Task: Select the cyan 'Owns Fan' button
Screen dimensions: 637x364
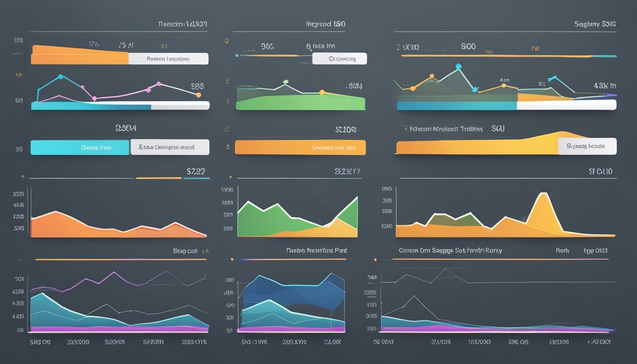Action: tap(80, 147)
